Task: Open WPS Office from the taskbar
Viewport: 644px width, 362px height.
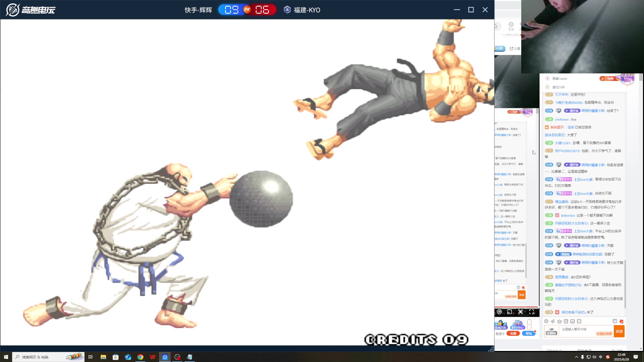Action: pos(153,357)
